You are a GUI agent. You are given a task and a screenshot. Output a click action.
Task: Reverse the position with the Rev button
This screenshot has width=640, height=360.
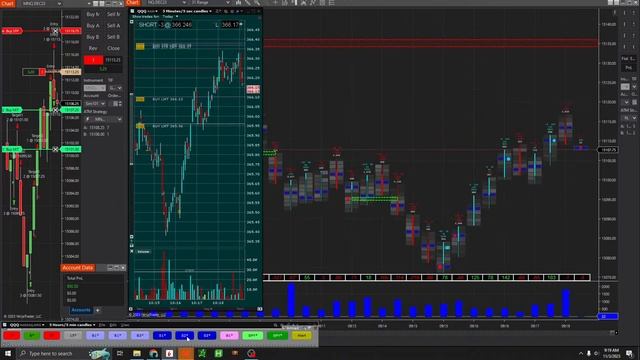(x=93, y=49)
